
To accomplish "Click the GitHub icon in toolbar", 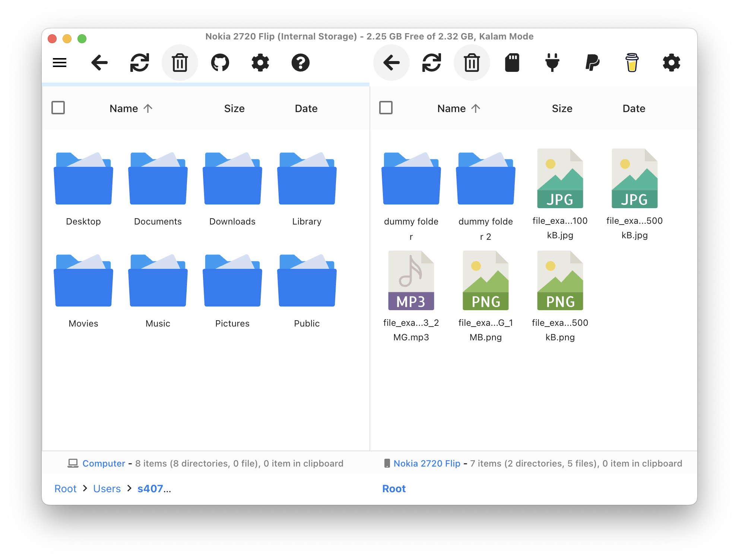I will pos(220,63).
